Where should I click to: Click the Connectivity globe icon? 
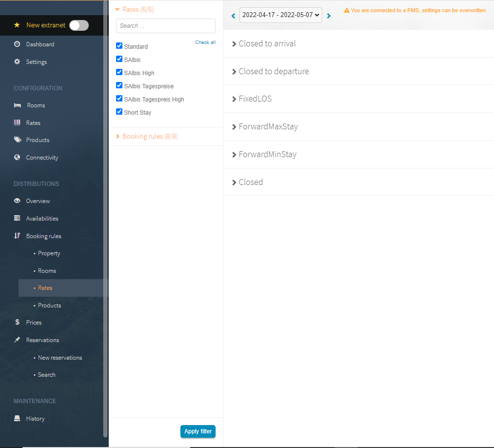[x=17, y=158]
